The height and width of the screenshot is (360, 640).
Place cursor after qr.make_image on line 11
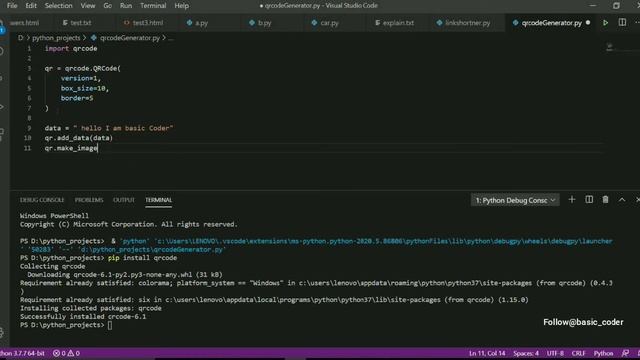98,148
